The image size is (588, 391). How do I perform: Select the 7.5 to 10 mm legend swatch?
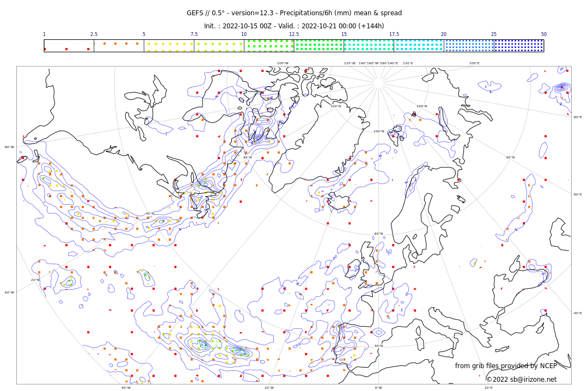[x=219, y=46]
